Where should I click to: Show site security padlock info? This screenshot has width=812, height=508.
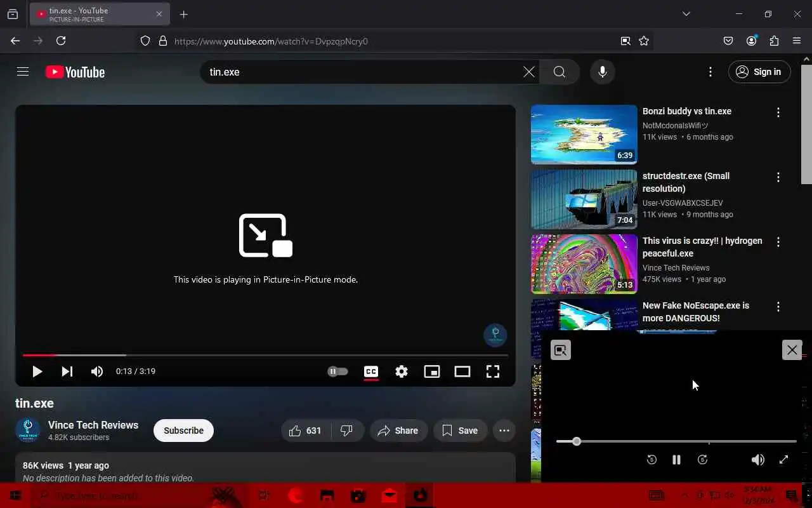point(163,41)
